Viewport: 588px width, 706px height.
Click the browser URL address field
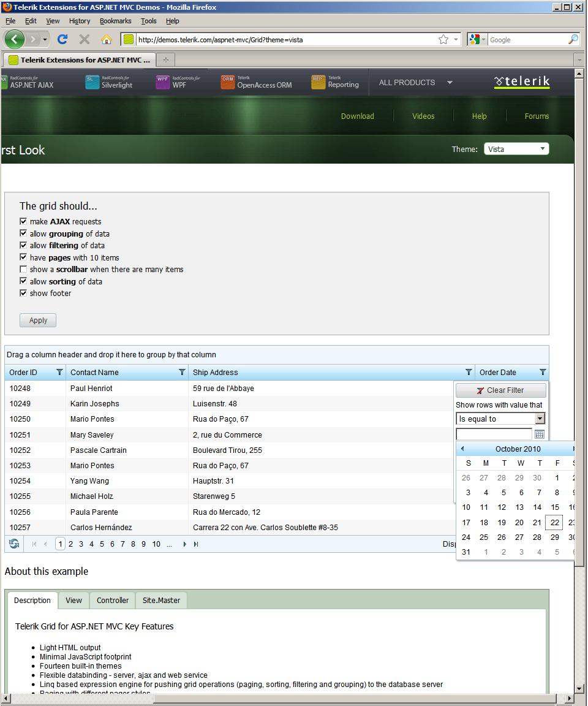(286, 40)
